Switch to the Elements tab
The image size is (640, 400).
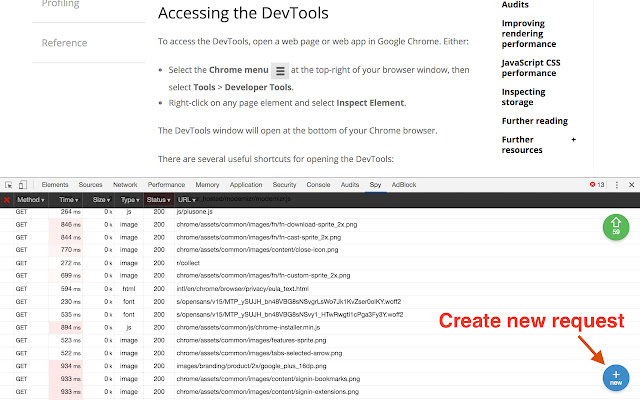point(55,184)
